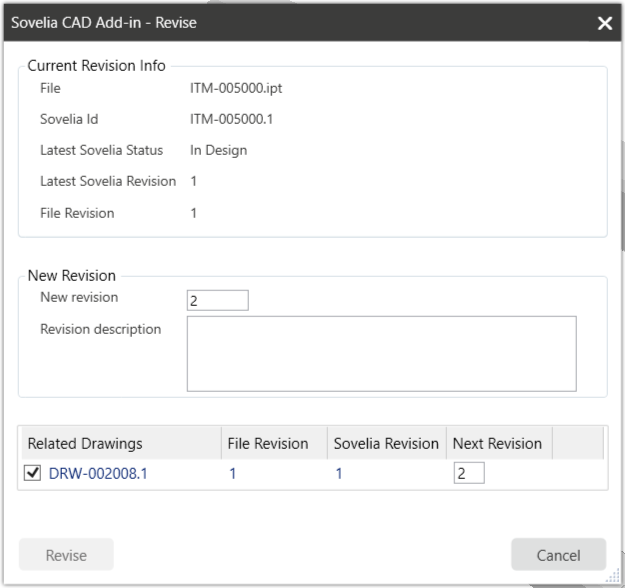Uncheck the DRW-002008.1 related drawing checkbox
Image resolution: width=625 pixels, height=588 pixels.
32,473
